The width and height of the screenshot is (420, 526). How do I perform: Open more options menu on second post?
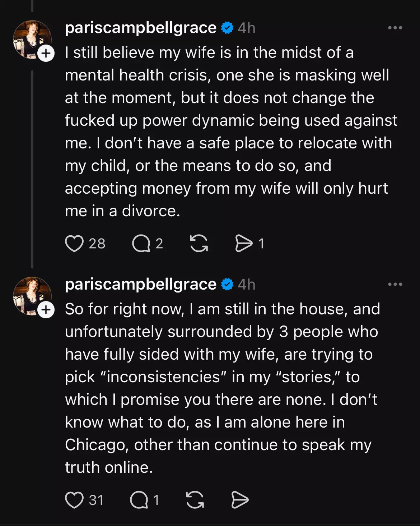point(395,285)
